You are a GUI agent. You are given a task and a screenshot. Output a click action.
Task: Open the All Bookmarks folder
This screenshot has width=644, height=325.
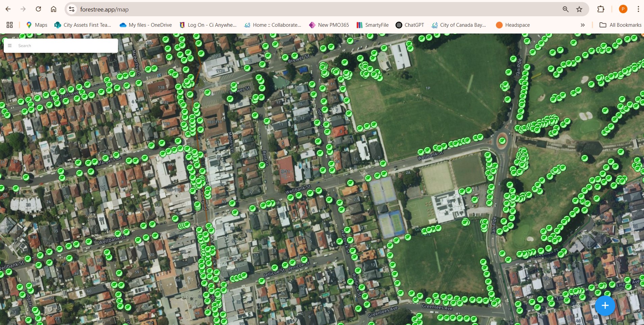coord(620,25)
